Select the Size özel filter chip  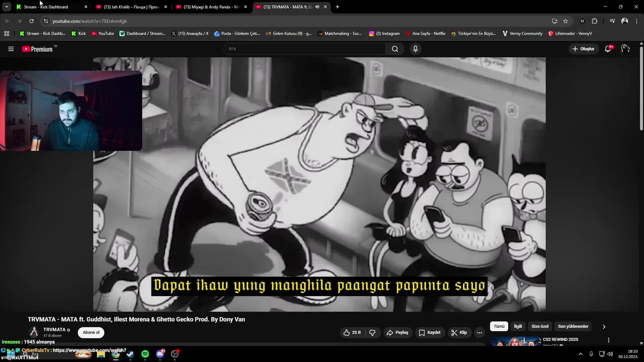tap(540, 326)
